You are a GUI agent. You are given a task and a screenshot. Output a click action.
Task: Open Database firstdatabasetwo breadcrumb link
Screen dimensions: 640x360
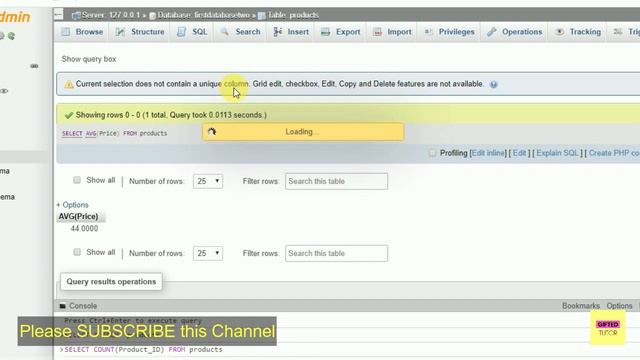203,15
